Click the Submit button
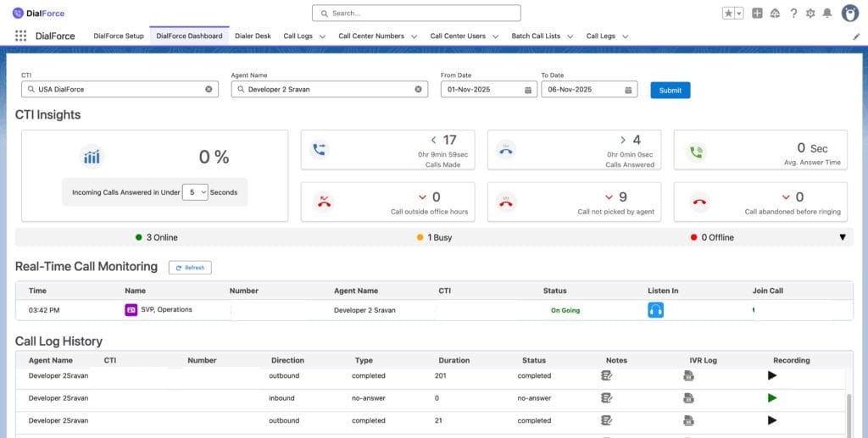The image size is (868, 438). coord(670,90)
